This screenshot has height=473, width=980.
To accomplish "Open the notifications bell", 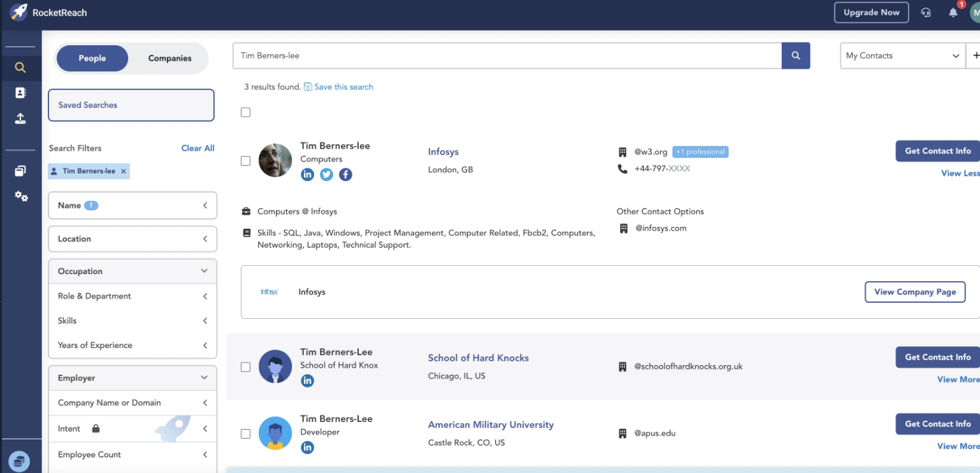I will pyautogui.click(x=953, y=12).
